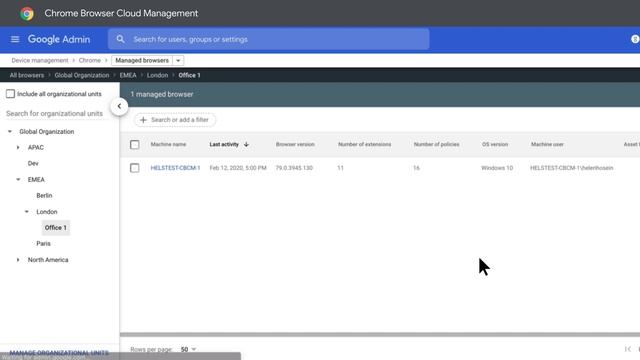This screenshot has height=360, width=640.
Task: Click the machine user HELSTEST-CBCM-1 cell
Action: [x=571, y=168]
